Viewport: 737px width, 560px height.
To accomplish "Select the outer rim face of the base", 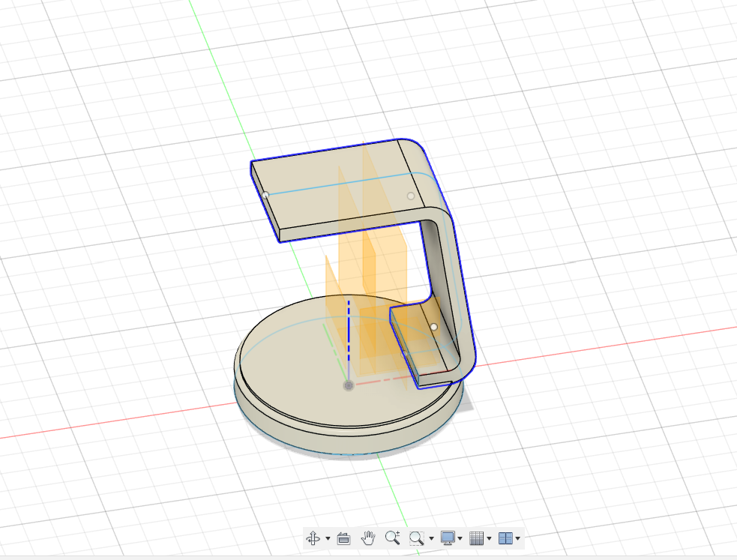I will coord(348,444).
